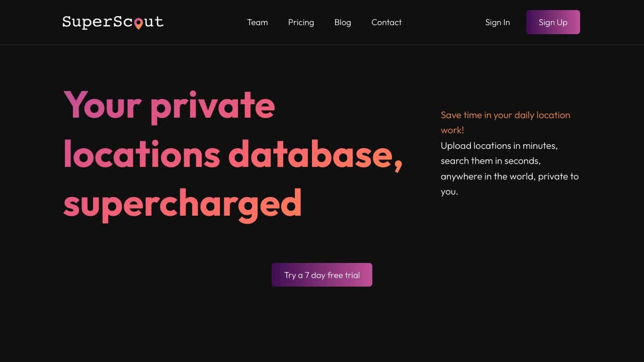Go to the Team page

(257, 22)
